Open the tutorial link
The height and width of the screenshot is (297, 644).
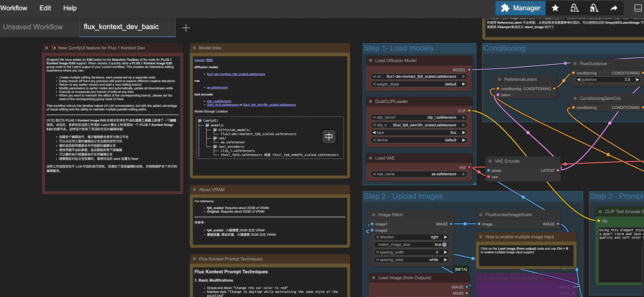pos(199,60)
